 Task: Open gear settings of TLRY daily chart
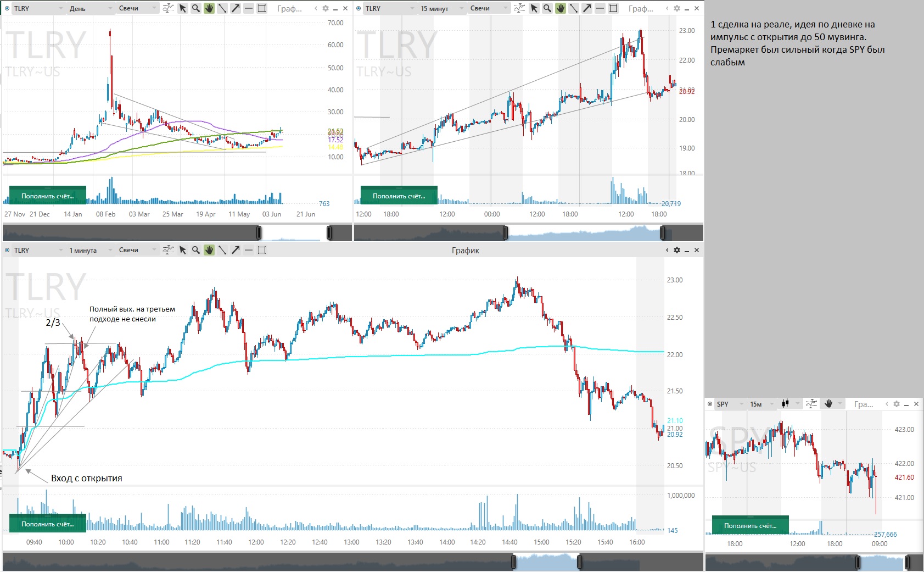[x=326, y=8]
